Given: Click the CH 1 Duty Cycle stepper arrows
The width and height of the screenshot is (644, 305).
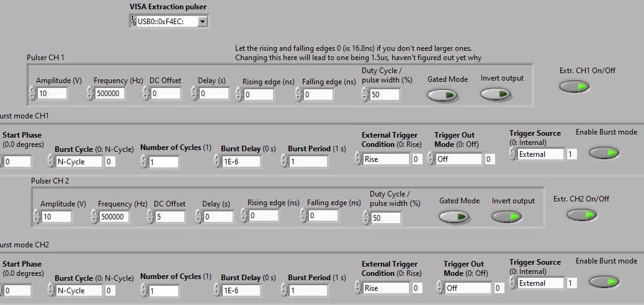Looking at the screenshot, I should pyautogui.click(x=365, y=95).
